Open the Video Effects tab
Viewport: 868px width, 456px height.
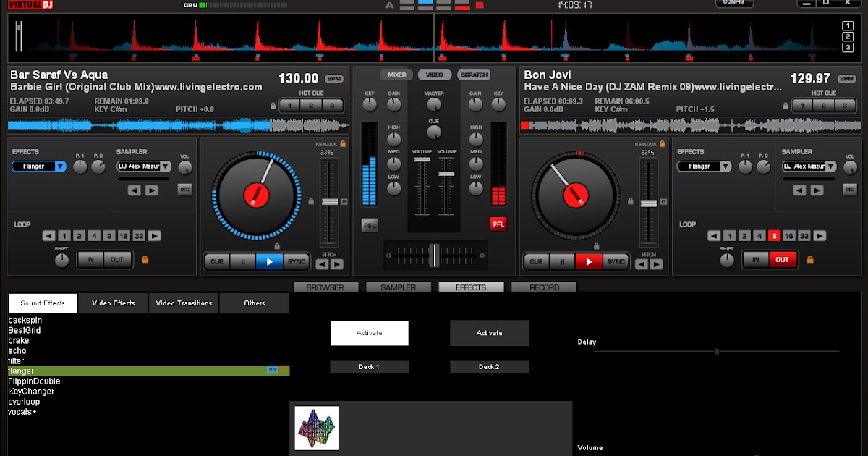[114, 303]
